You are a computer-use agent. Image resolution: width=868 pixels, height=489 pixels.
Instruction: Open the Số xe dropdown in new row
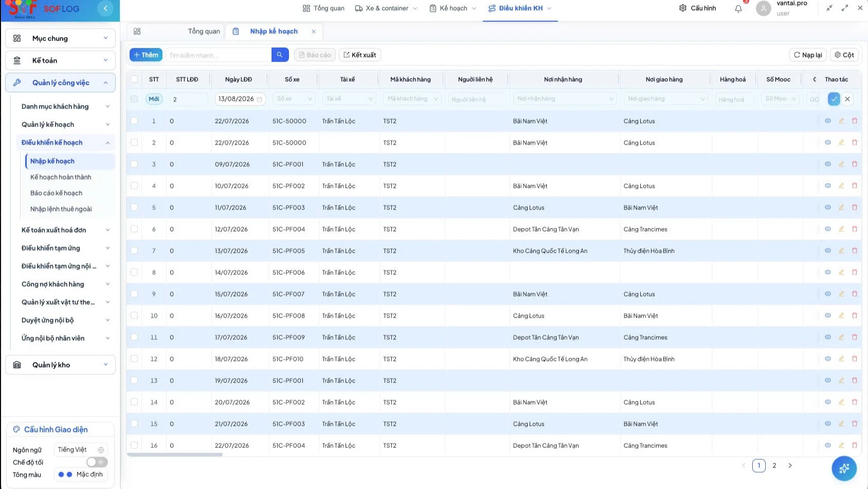tap(295, 99)
